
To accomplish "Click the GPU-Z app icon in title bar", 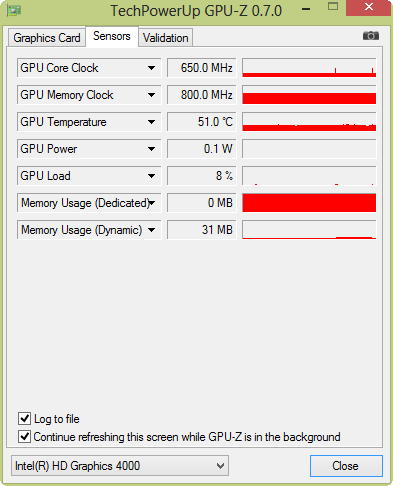I will click(x=14, y=10).
